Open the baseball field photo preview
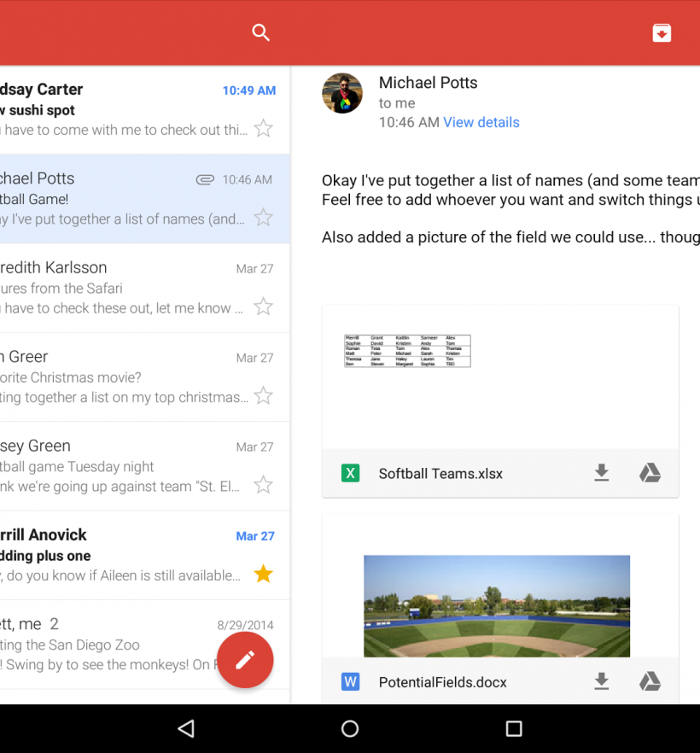The image size is (700, 753). pos(497,604)
